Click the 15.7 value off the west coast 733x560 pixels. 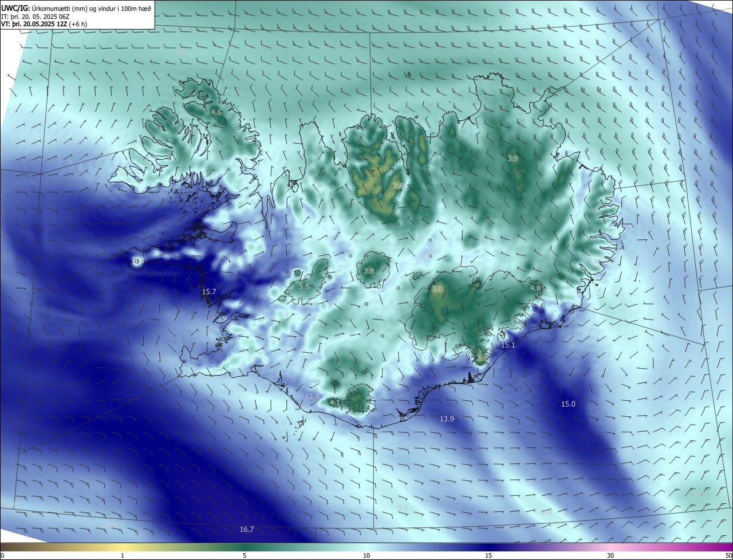tap(209, 292)
